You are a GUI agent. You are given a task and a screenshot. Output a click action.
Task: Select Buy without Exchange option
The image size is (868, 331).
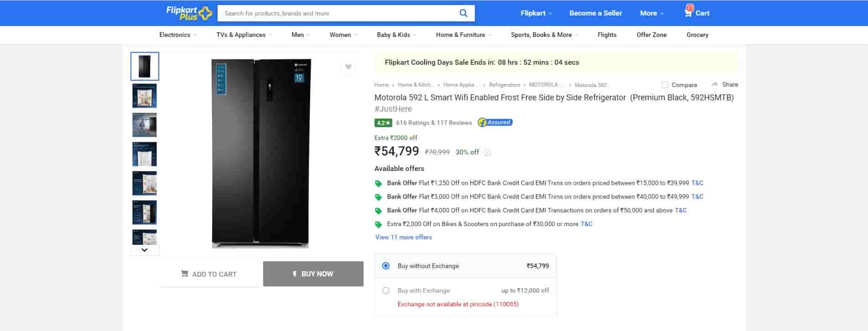point(386,266)
